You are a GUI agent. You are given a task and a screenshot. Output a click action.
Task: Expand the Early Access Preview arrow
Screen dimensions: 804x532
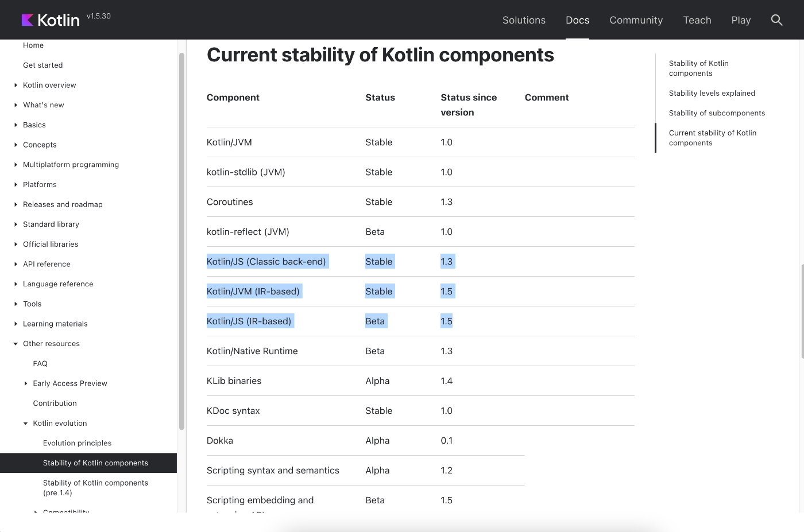pyautogui.click(x=25, y=384)
